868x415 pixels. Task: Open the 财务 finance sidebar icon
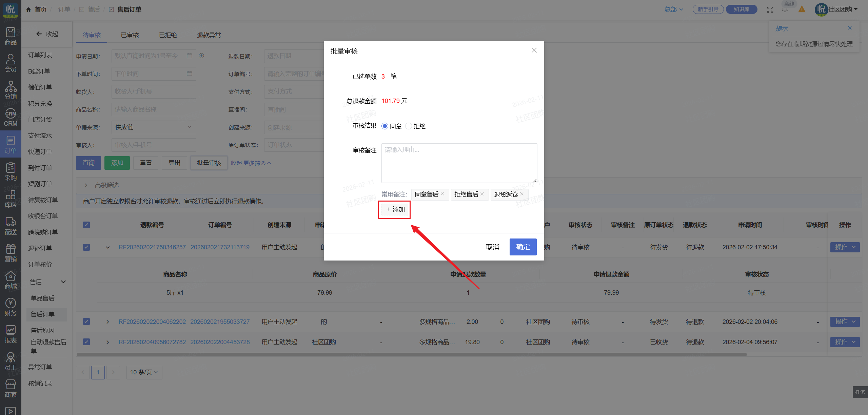[x=11, y=307]
